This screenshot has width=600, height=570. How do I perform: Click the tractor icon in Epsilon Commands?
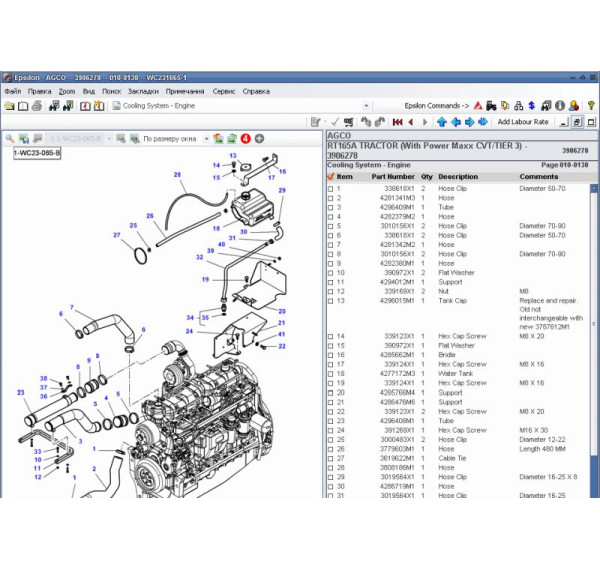492,105
